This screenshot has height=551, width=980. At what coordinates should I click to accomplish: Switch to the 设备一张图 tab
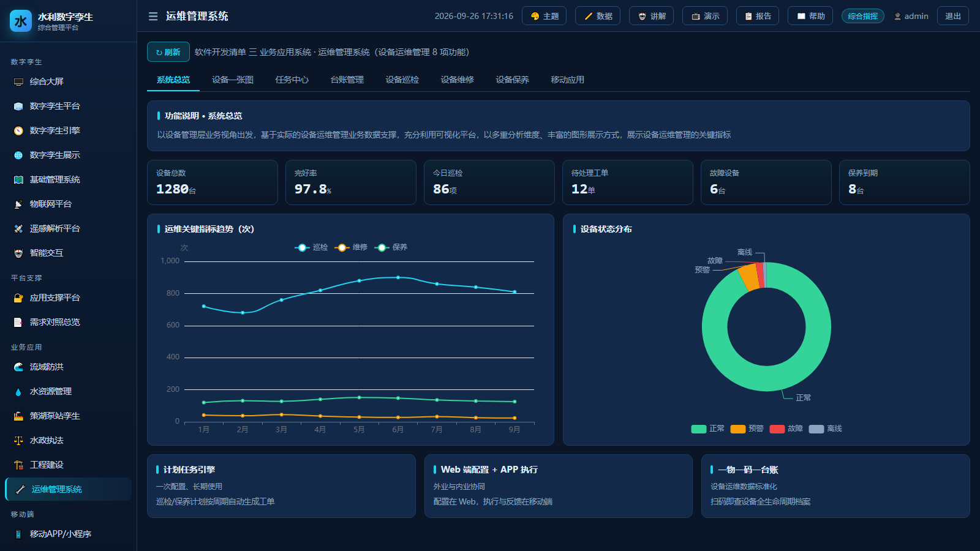(x=233, y=80)
